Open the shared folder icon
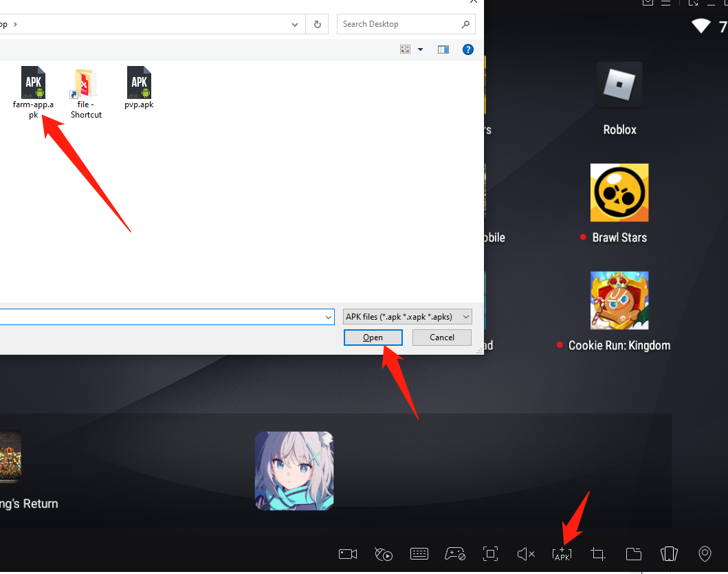728x574 pixels. [633, 554]
